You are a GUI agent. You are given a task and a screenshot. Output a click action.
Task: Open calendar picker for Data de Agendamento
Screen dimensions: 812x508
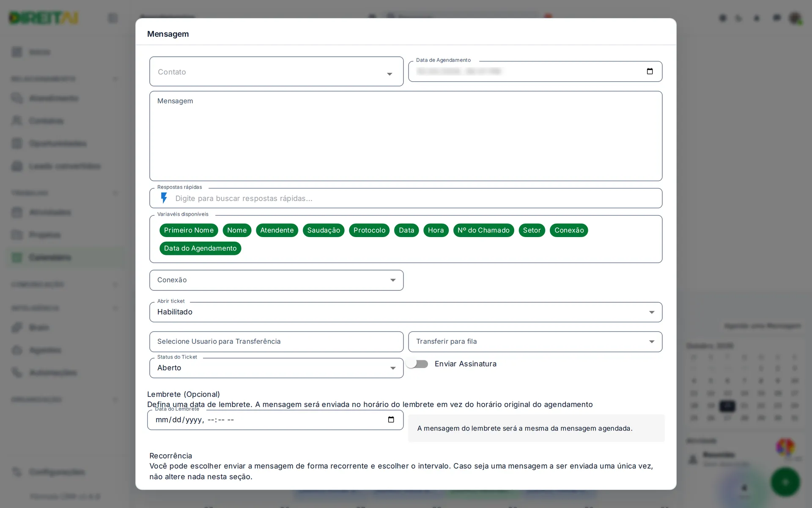point(650,71)
